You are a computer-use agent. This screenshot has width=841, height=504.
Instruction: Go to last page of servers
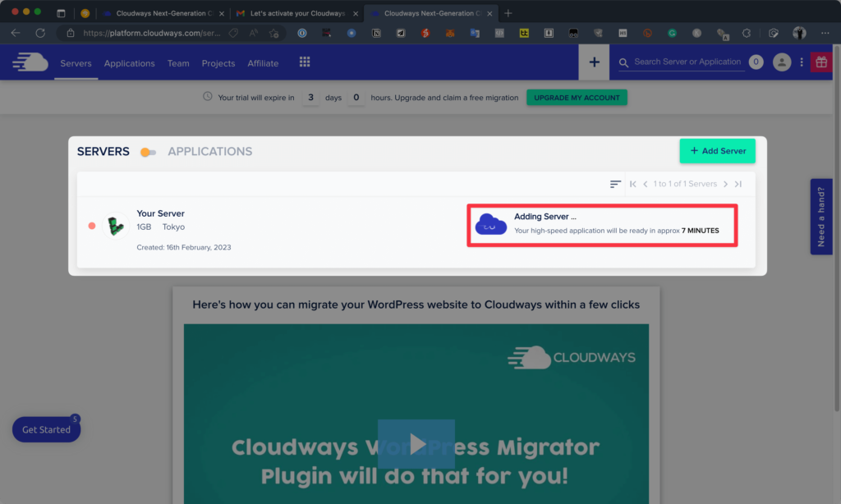click(738, 184)
